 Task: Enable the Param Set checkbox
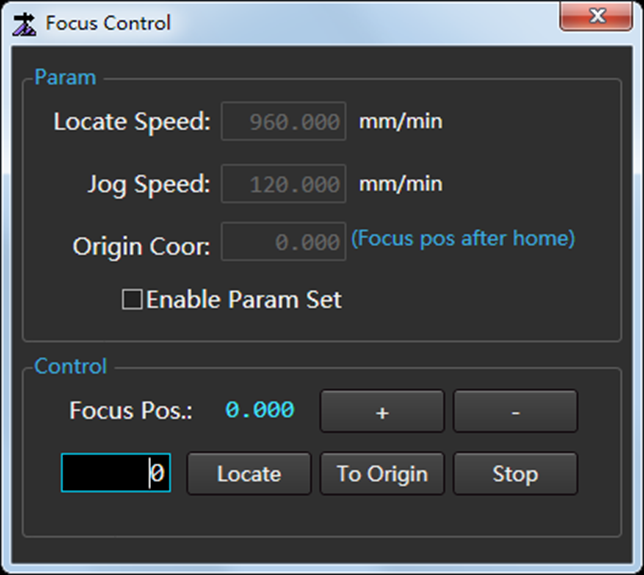point(132,299)
